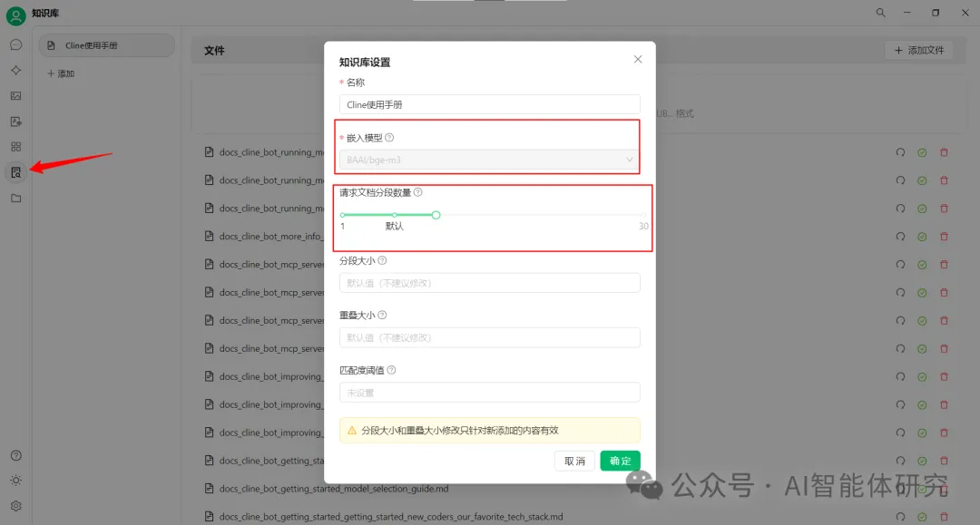This screenshot has height=525, width=980.
Task: Click the 文件 section heading
Action: (214, 51)
